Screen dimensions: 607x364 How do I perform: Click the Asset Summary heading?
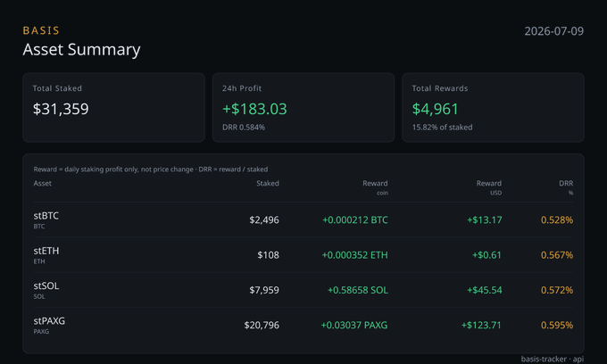tap(82, 50)
